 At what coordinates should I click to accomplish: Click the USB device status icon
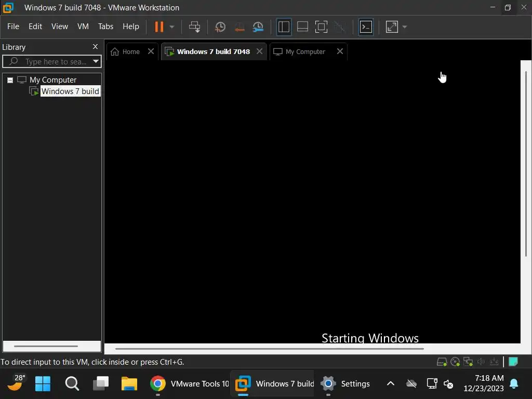click(494, 362)
